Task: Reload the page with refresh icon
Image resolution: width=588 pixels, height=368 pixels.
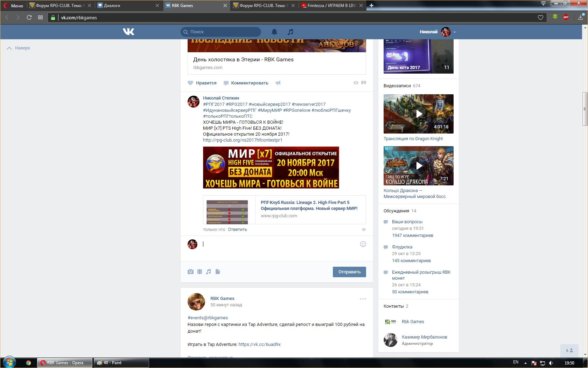Action: coord(29,18)
